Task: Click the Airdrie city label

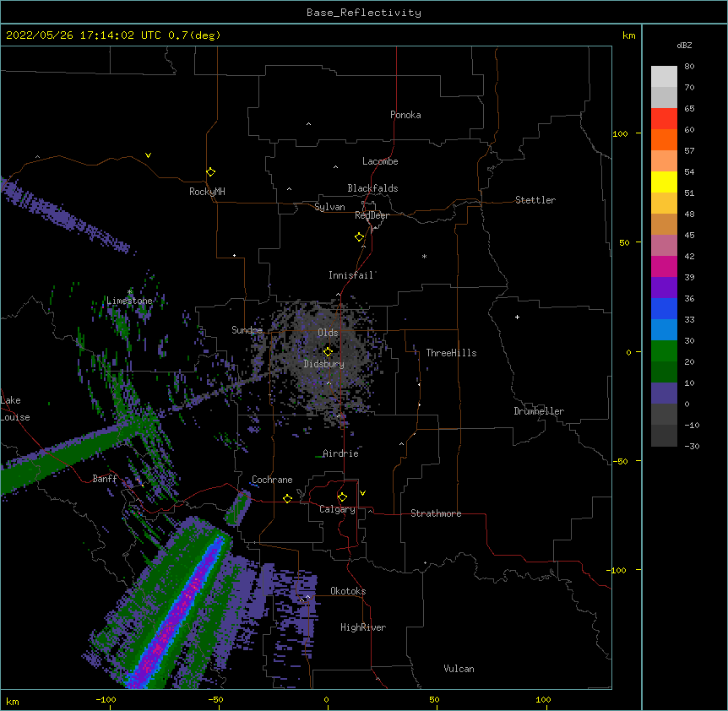Action: [x=341, y=453]
